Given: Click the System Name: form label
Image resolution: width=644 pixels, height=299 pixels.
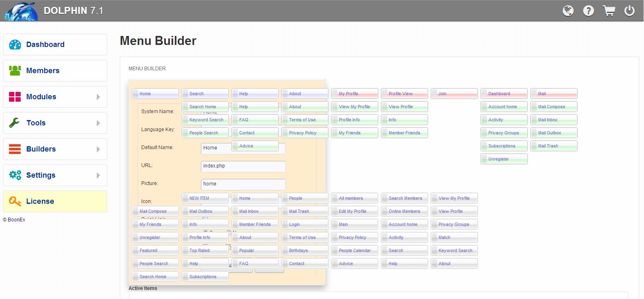Looking at the screenshot, I should [x=158, y=112].
